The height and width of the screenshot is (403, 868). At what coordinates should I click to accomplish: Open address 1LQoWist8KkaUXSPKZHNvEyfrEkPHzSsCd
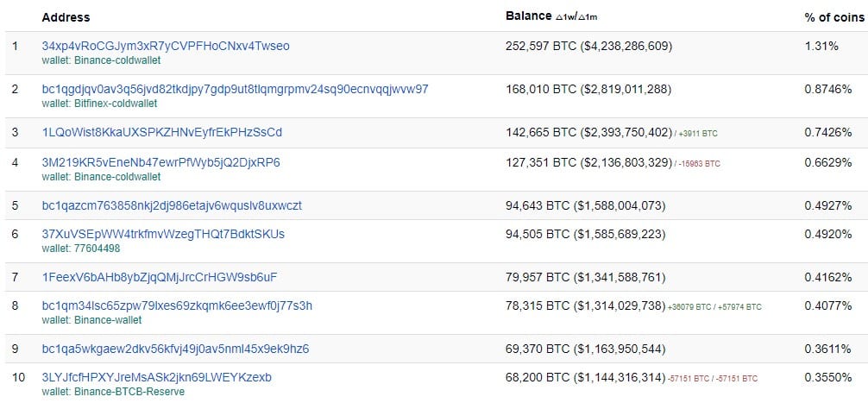(x=162, y=132)
